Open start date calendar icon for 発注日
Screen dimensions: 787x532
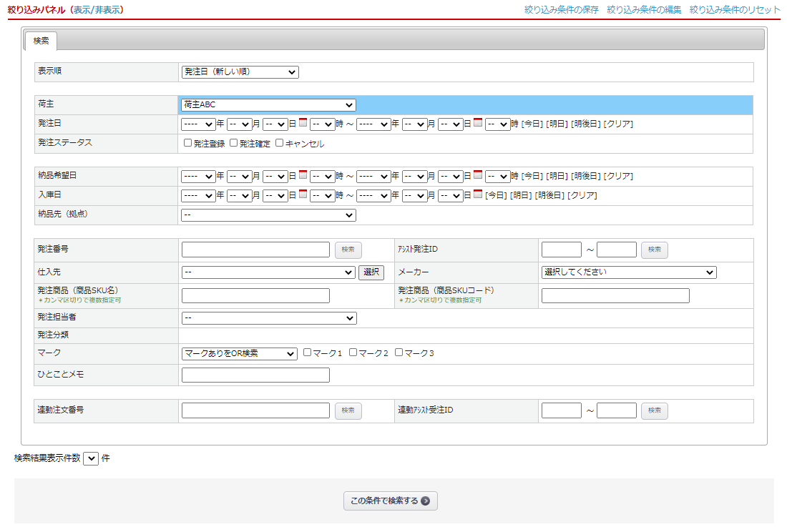(x=303, y=123)
